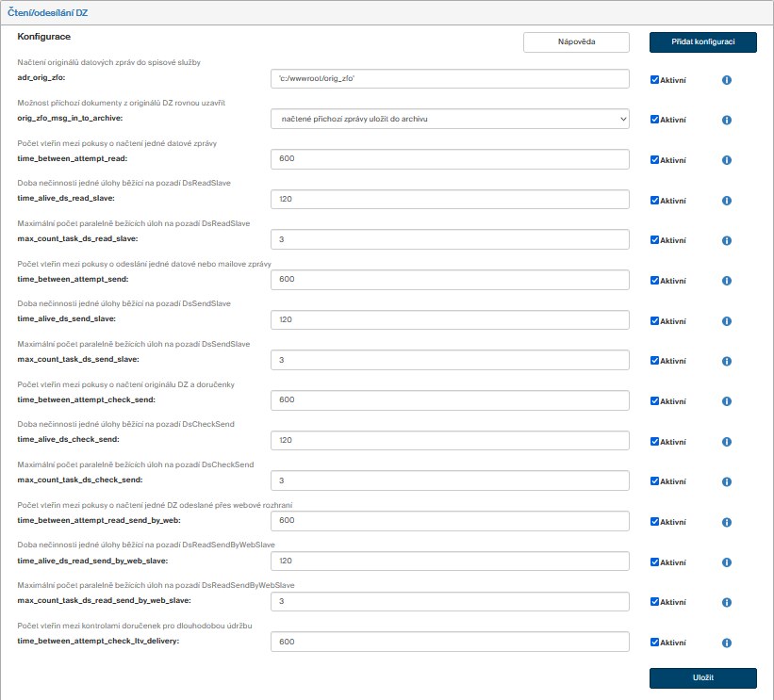The width and height of the screenshot is (774, 700).
Task: View info for max_count_task_ds_send_slave
Action: point(726,361)
